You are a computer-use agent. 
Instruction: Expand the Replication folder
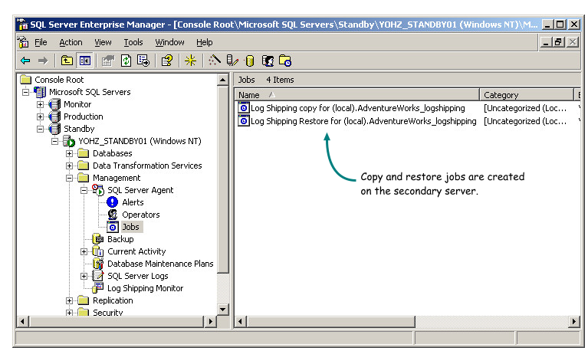(69, 301)
